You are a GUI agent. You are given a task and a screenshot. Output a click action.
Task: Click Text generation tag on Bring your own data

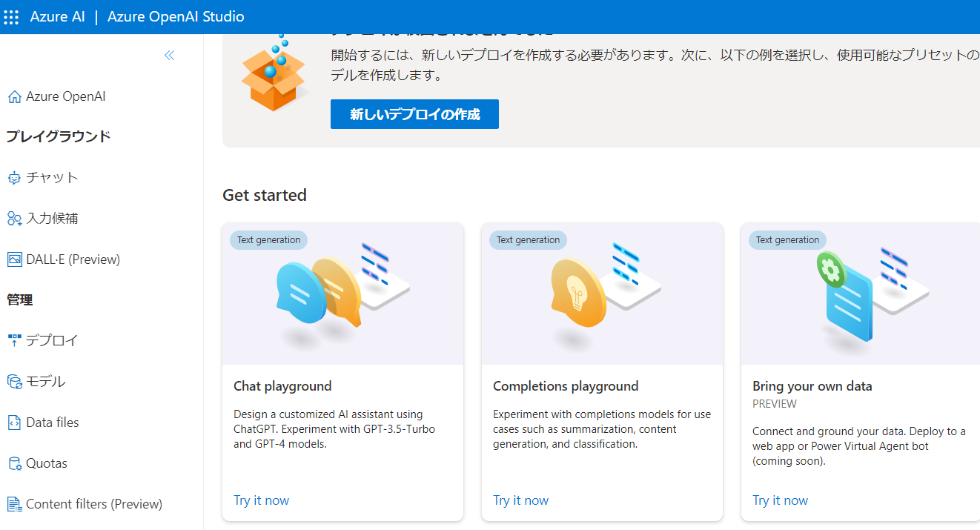point(787,240)
